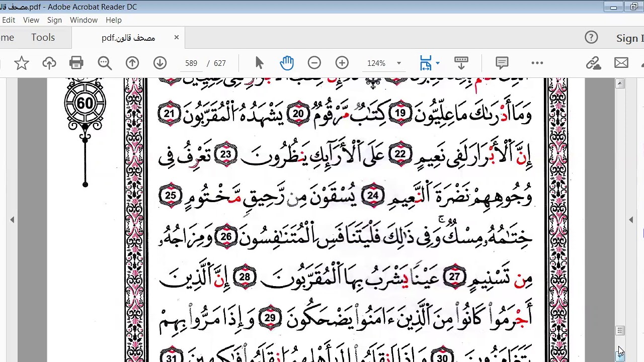The image size is (644, 362).
Task: Go to the next page (down arrow)
Action: point(160,63)
